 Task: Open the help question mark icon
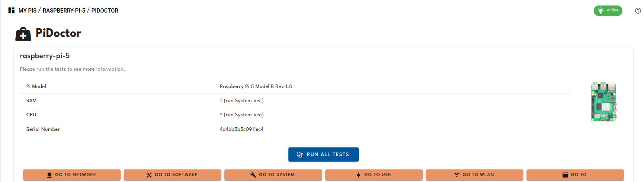pos(638,11)
